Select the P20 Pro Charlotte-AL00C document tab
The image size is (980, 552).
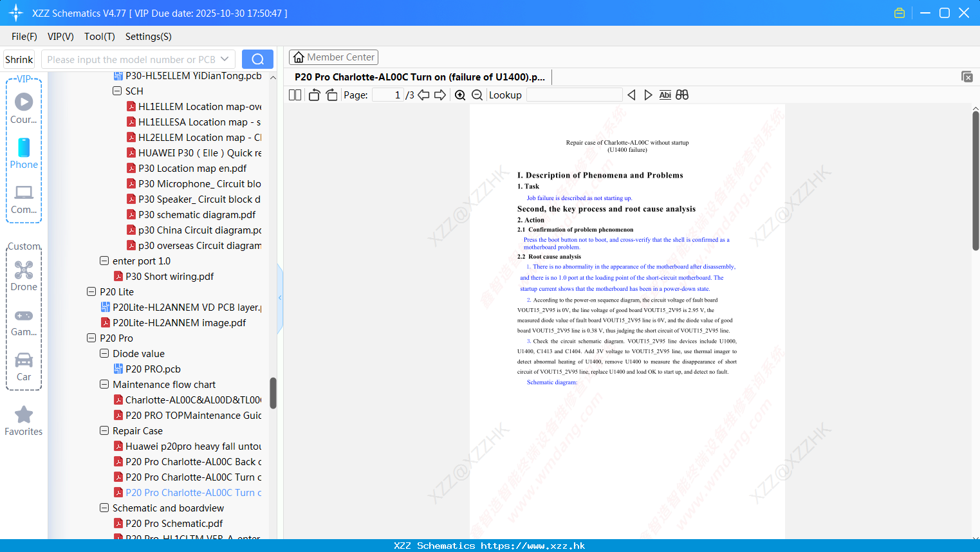pos(420,77)
